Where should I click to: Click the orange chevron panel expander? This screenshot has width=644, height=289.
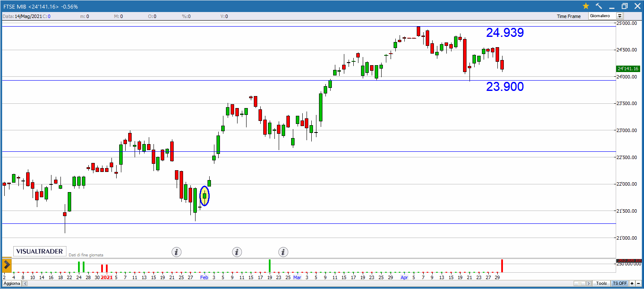(x=6, y=265)
